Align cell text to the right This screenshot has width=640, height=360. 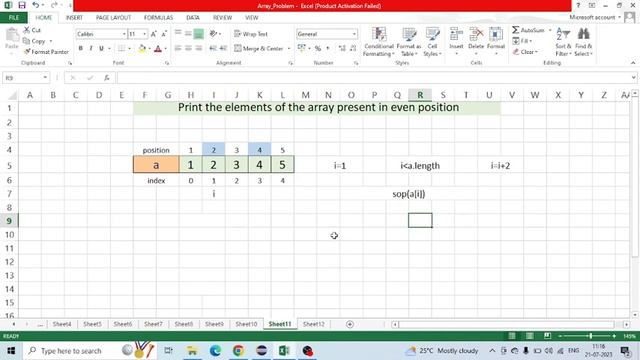tap(199, 49)
